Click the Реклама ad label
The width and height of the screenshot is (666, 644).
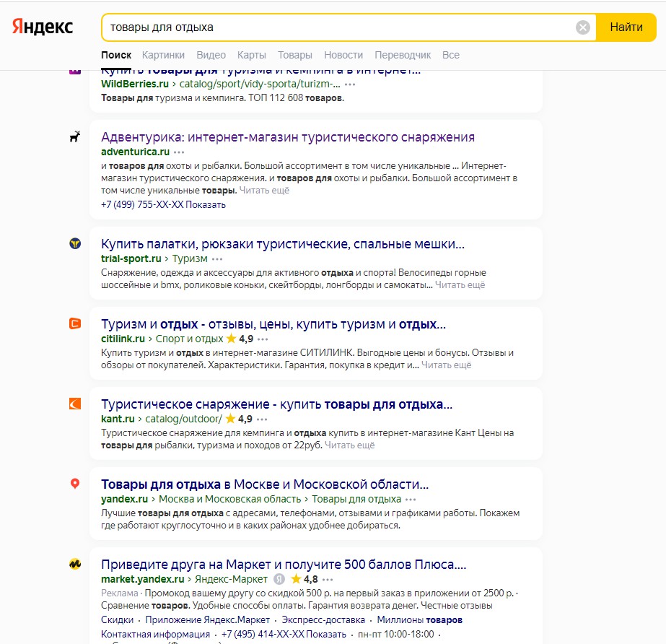click(119, 593)
